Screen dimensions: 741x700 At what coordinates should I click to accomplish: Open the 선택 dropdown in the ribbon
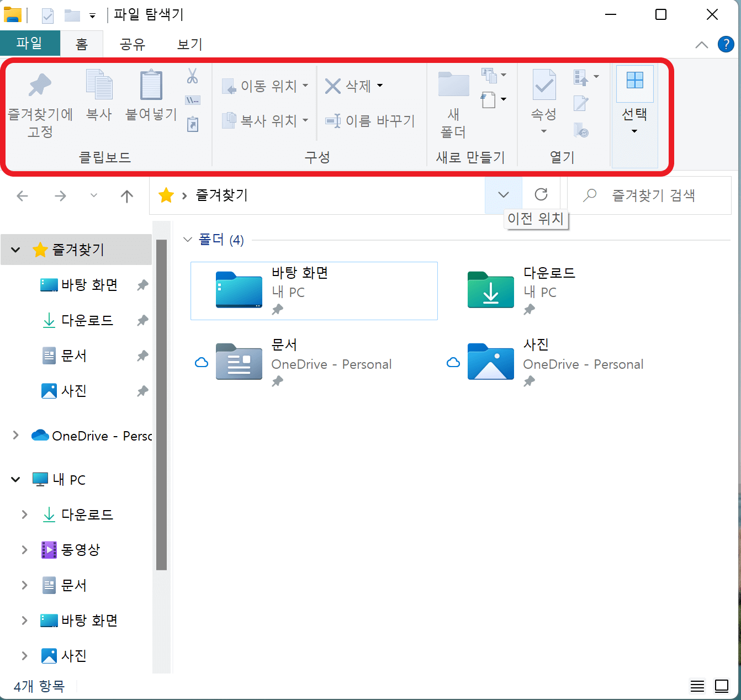click(x=634, y=130)
